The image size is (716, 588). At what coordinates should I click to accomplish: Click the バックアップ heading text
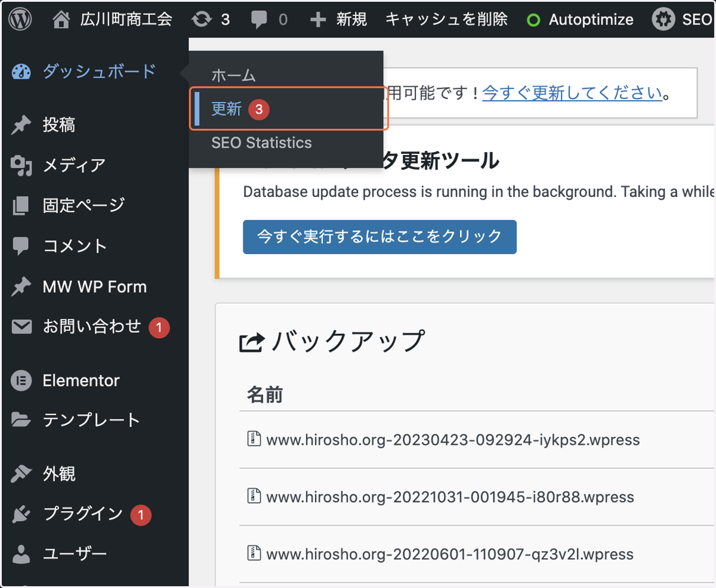click(x=348, y=342)
